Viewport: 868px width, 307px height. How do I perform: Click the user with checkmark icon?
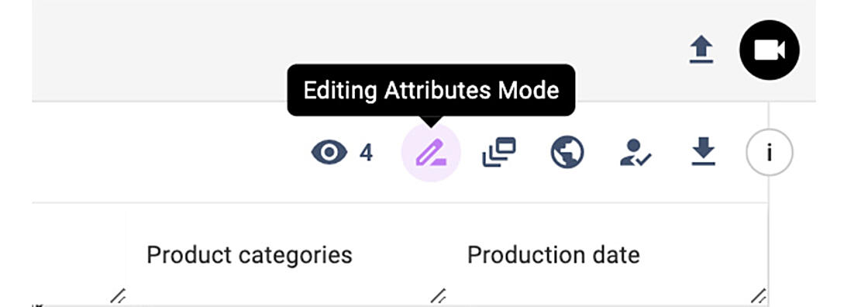tap(635, 153)
